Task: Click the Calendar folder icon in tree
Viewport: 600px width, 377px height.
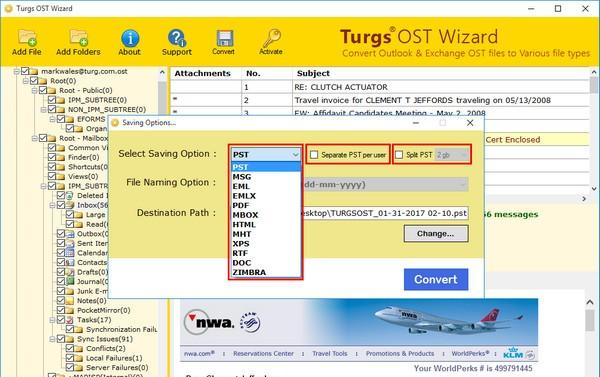Action: click(x=70, y=253)
